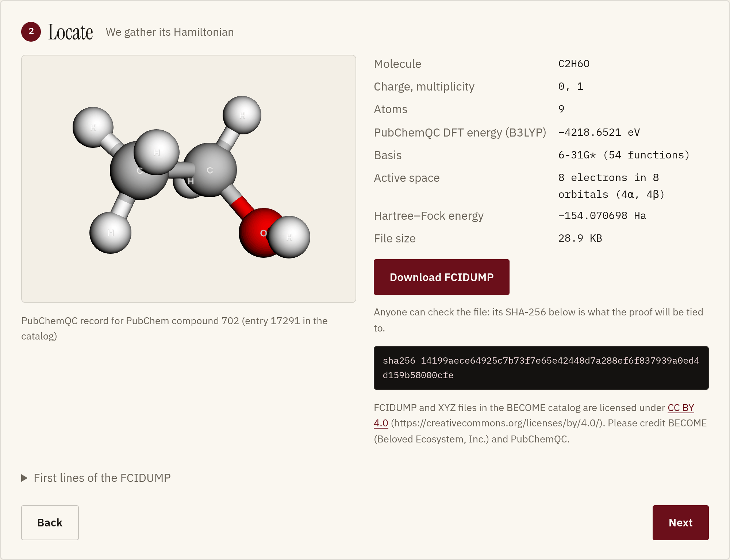730x560 pixels.
Task: Expand First lines of the FCIDUMP
Action: click(x=96, y=478)
